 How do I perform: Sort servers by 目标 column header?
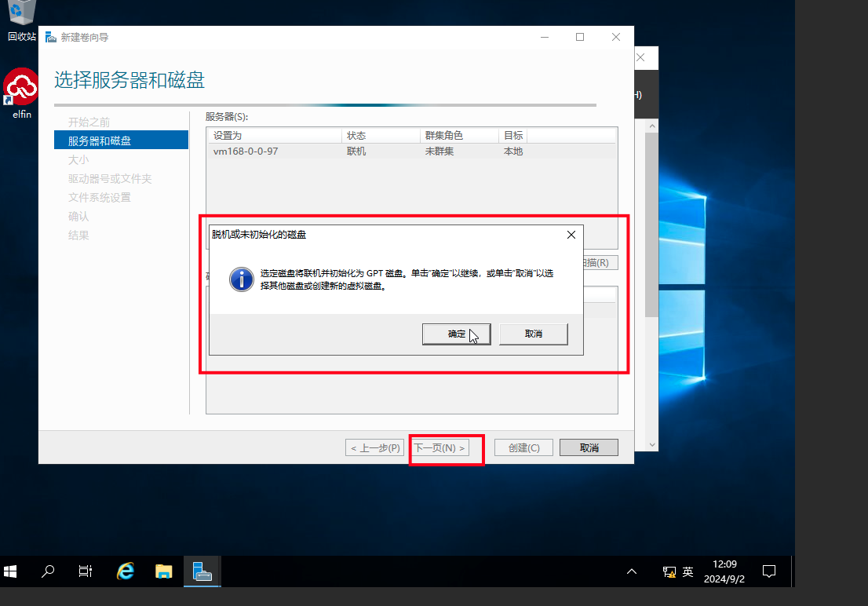click(x=512, y=136)
